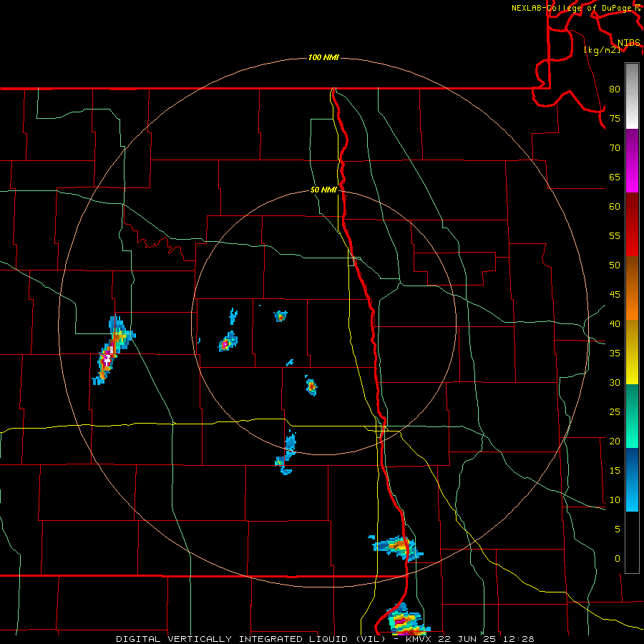Select the 0 value on the color scale
This screenshot has height=644, width=644.
(x=618, y=559)
